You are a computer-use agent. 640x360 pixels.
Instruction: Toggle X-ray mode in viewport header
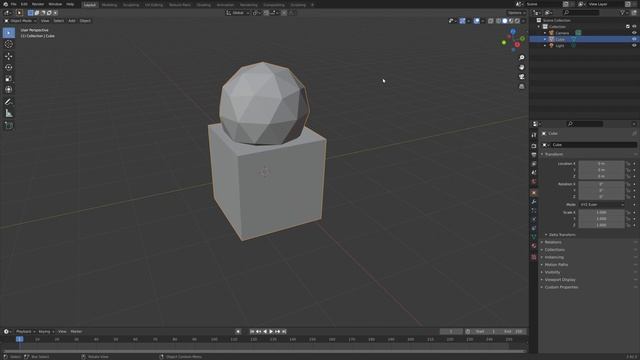coord(491,21)
